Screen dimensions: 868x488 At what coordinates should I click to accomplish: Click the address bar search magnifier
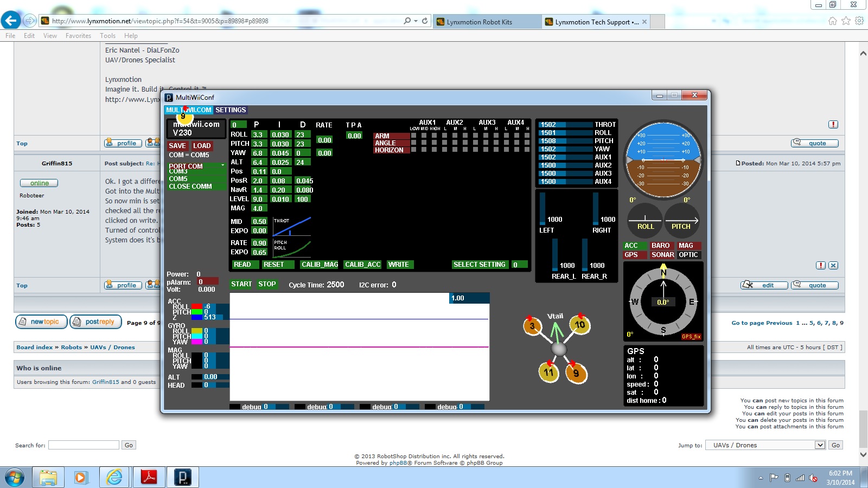(x=407, y=21)
